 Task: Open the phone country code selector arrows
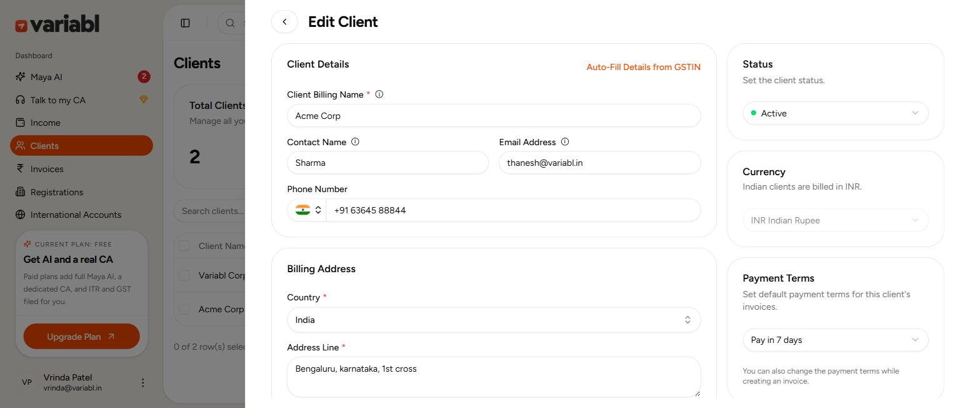pyautogui.click(x=318, y=210)
